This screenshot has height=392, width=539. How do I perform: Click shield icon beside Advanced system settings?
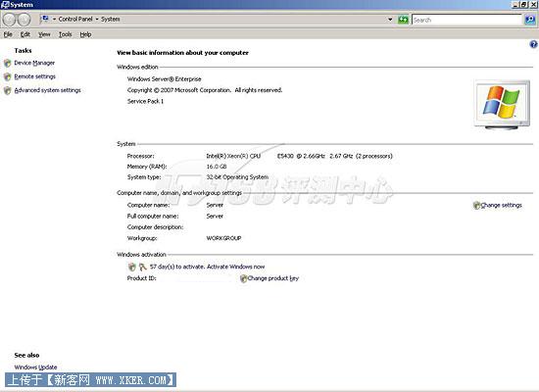tap(8, 90)
